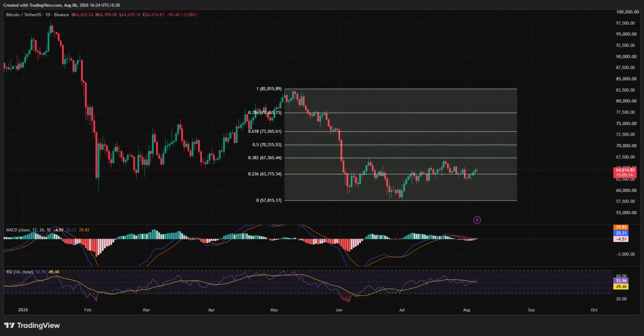Image resolution: width=644 pixels, height=336 pixels.
Task: Click the Aug label on time axis
Action: (x=467, y=309)
